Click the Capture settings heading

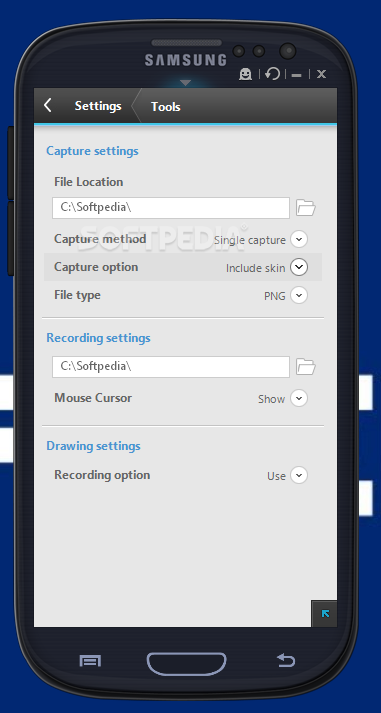click(x=92, y=151)
